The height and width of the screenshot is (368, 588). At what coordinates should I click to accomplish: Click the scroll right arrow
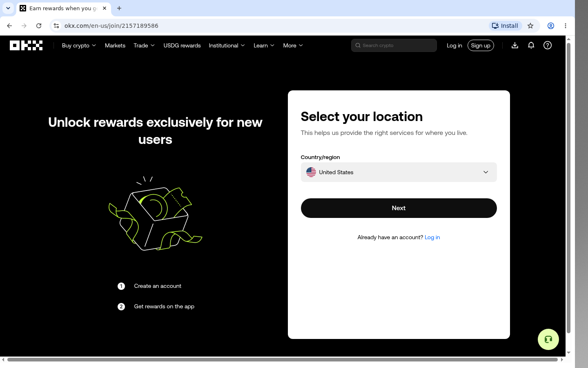tap(562, 360)
